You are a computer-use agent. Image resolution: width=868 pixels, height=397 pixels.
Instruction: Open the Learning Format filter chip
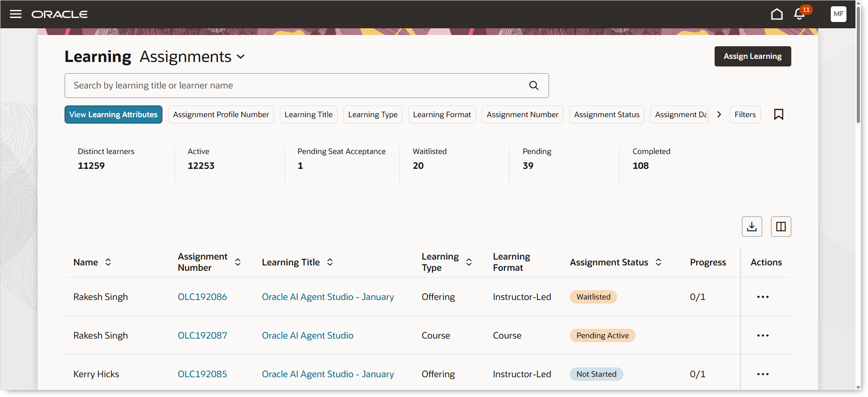tap(442, 115)
